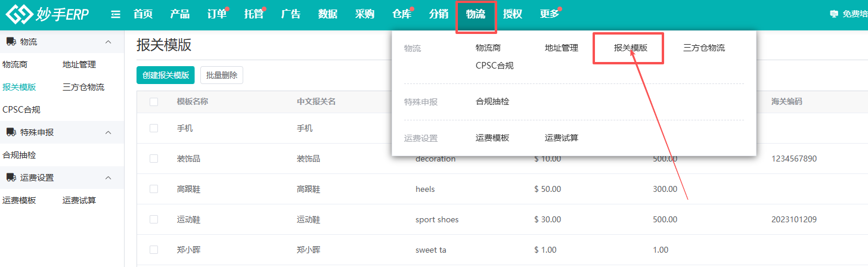The height and width of the screenshot is (267, 868).
Task: Check the box for the 高跟鞋 row
Action: click(154, 189)
